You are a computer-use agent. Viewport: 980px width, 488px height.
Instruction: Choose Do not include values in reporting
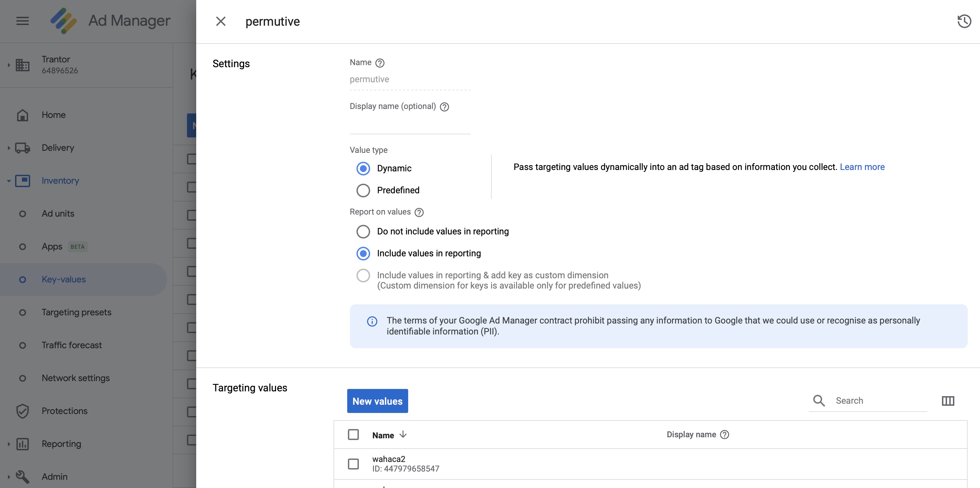pyautogui.click(x=363, y=231)
